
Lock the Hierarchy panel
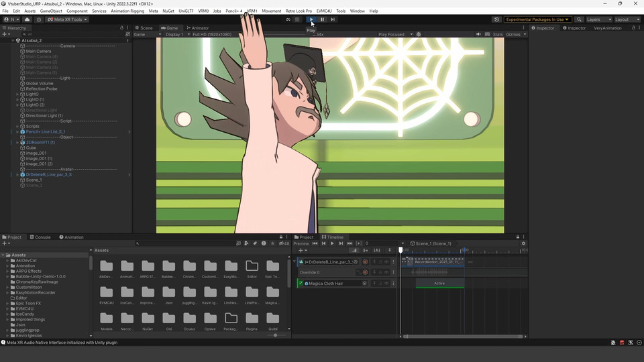pyautogui.click(x=121, y=28)
